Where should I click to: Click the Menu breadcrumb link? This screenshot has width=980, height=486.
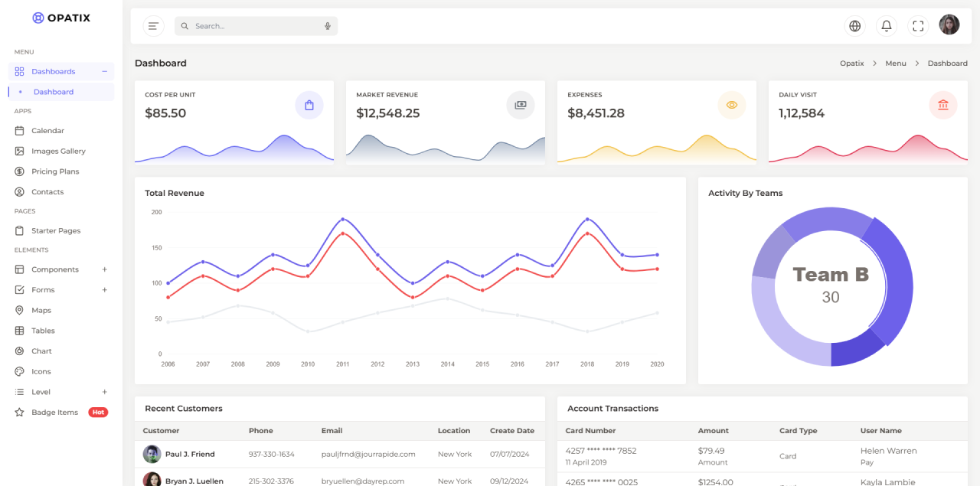[x=896, y=63]
